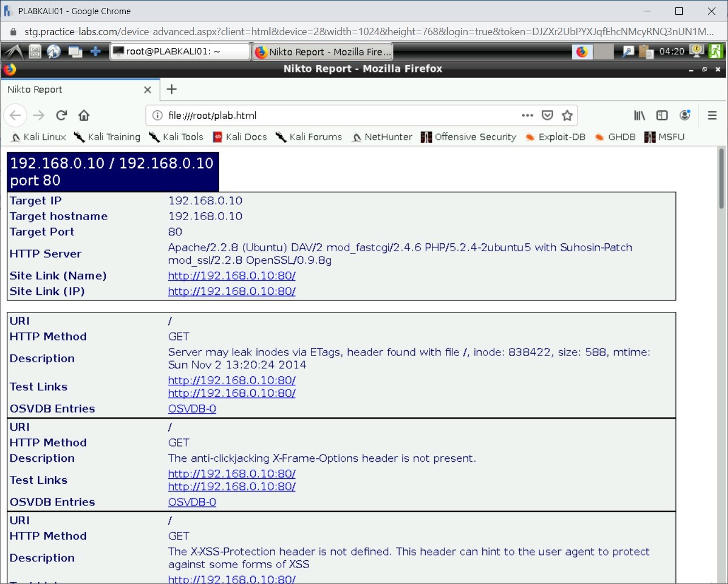Image resolution: width=728 pixels, height=584 pixels.
Task: Switch to root@PLABKALI01 terminal in taskbar
Action: (179, 51)
